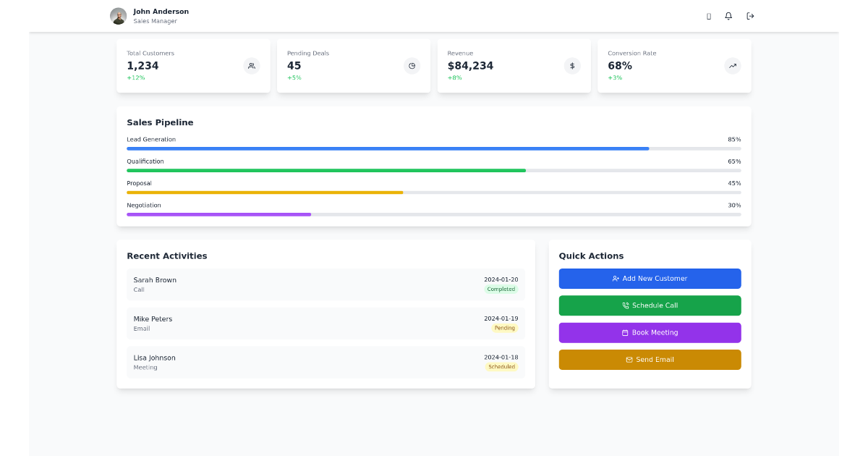
Task: Click the Book Meeting button
Action: (x=650, y=332)
